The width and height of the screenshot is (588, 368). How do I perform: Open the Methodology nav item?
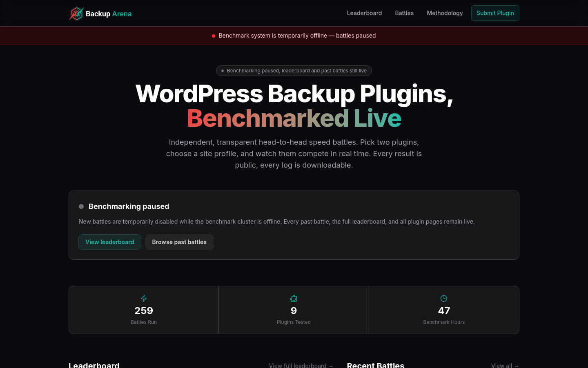pyautogui.click(x=445, y=13)
